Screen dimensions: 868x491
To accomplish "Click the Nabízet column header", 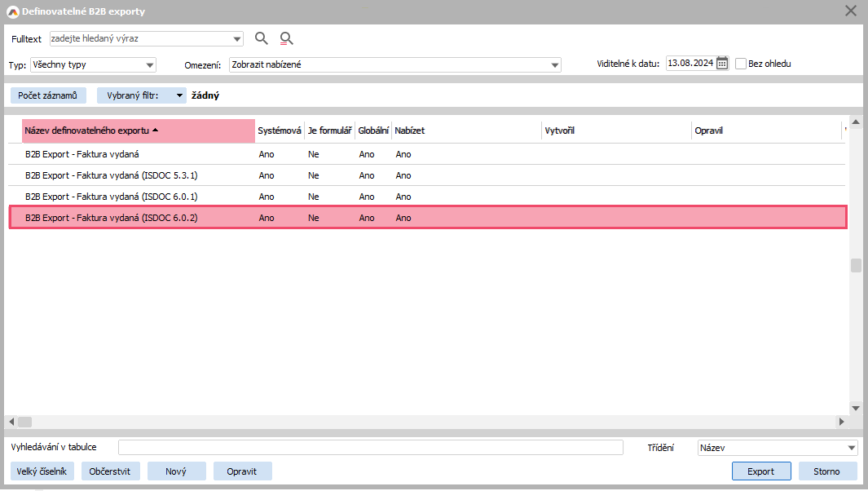I will (x=467, y=130).
